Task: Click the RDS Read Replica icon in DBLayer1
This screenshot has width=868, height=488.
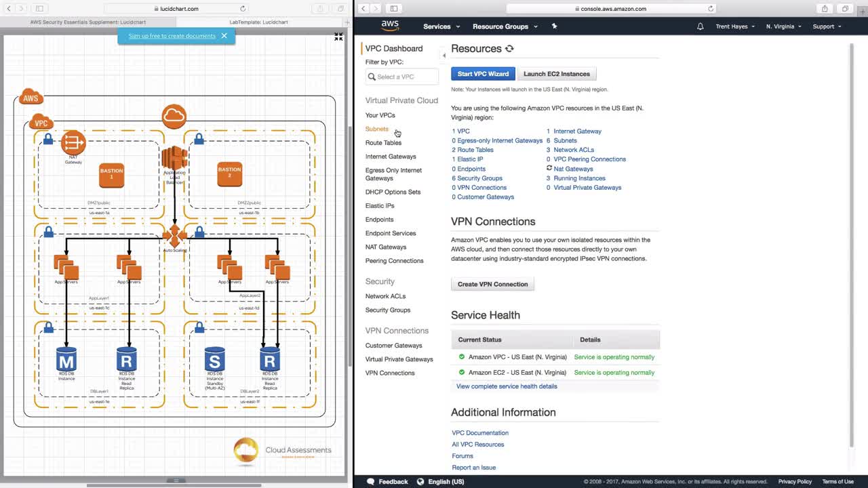Action: tap(127, 359)
